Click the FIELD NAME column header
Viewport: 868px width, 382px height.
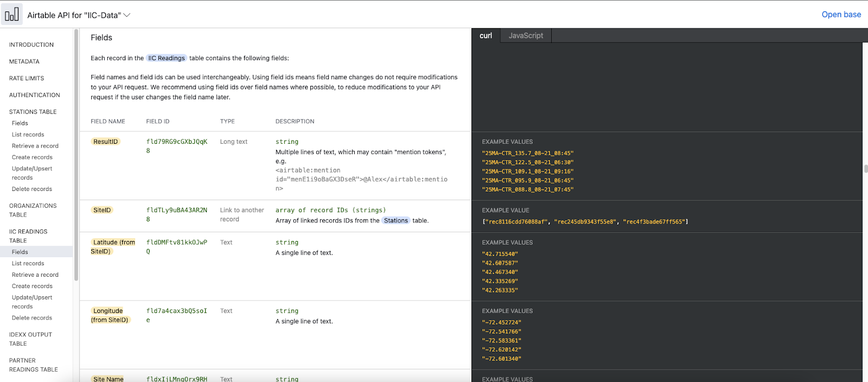pos(108,122)
